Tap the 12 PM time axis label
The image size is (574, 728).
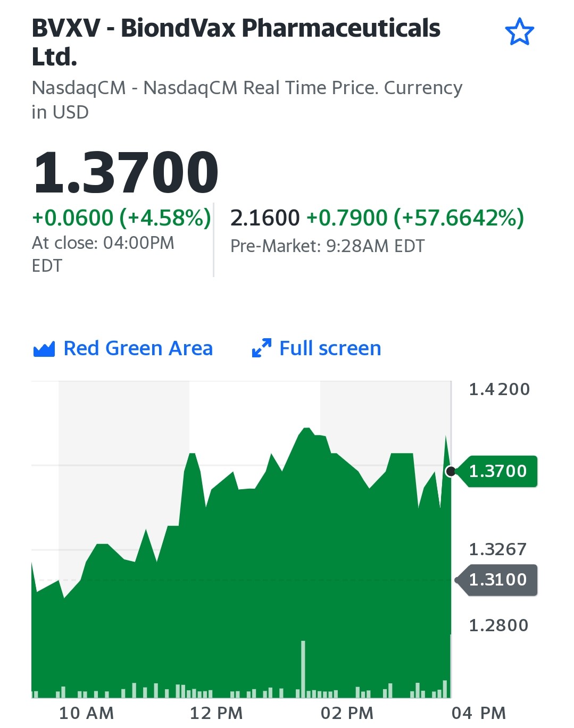click(x=217, y=713)
